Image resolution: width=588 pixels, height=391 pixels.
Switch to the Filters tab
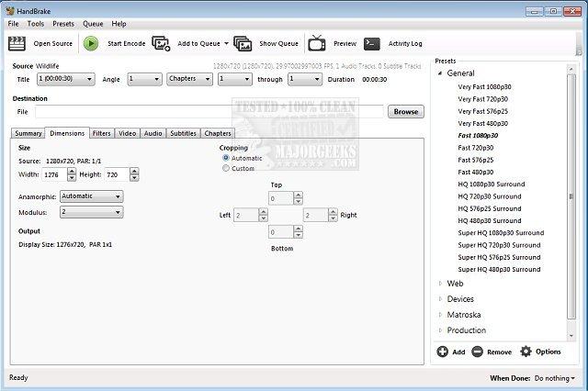click(x=102, y=134)
